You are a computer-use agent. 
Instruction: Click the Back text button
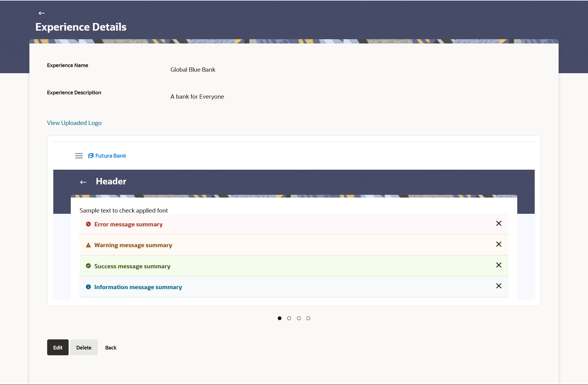coord(111,348)
